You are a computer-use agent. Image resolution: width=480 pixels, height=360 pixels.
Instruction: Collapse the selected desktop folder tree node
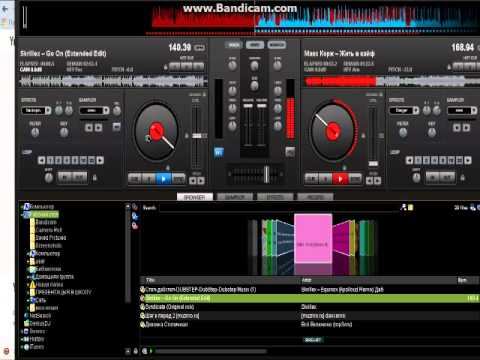point(23,215)
